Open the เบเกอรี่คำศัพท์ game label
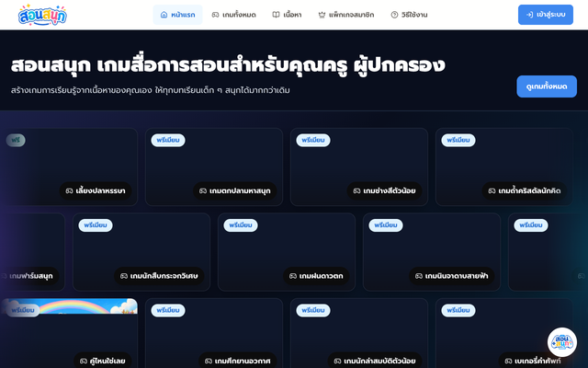The width and height of the screenshot is (588, 368). point(533,360)
